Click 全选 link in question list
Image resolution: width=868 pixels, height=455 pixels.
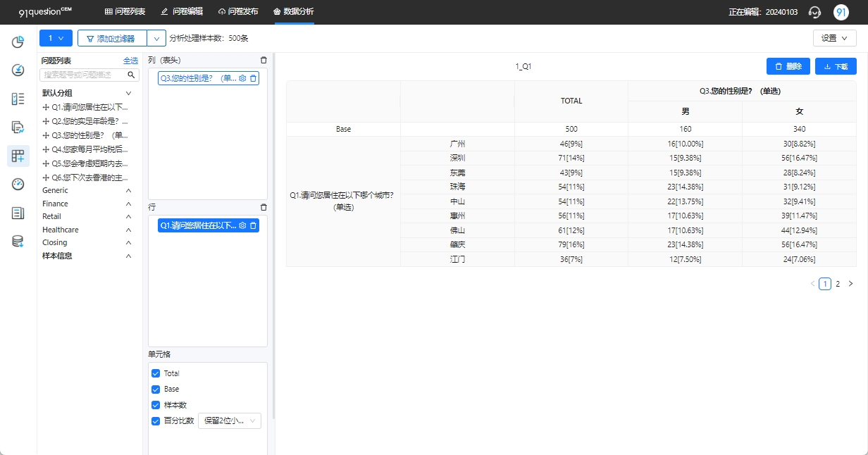(x=131, y=61)
